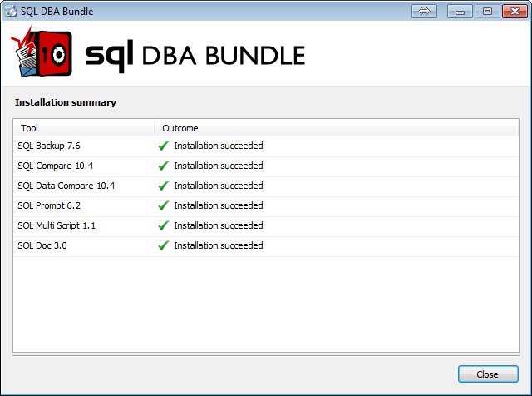Click green checkmark for SQL Data Compare

(164, 186)
